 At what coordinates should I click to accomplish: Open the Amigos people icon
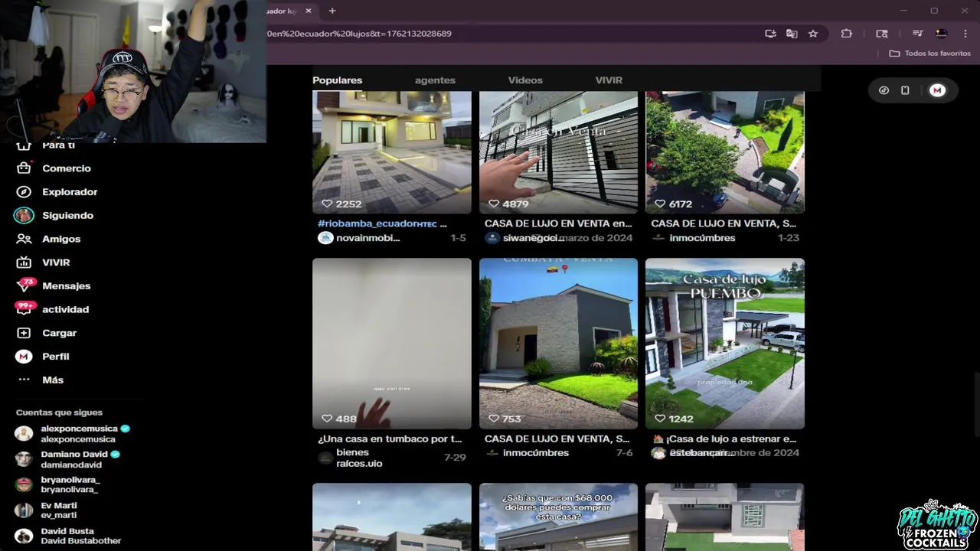tap(24, 239)
